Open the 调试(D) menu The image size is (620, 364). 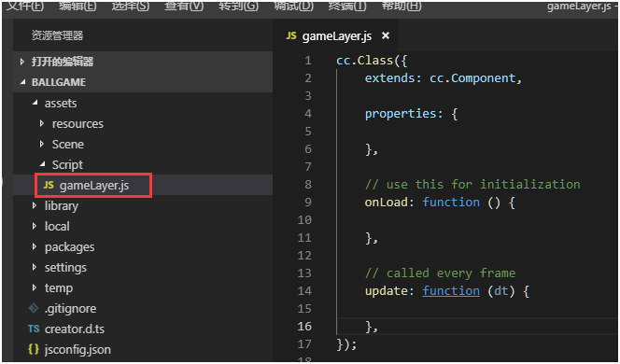pos(294,6)
